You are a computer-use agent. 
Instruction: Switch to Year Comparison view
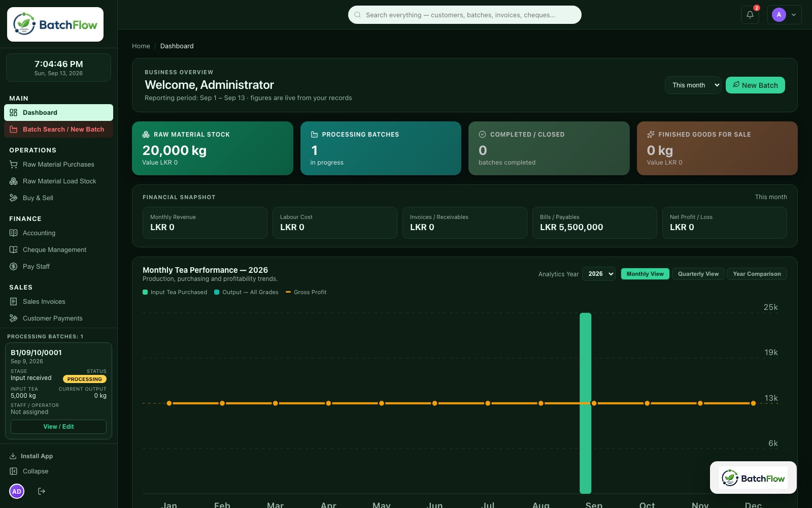757,274
